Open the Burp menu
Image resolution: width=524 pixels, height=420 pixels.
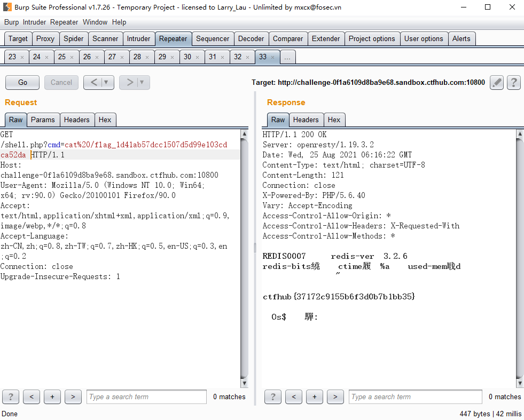tap(11, 22)
